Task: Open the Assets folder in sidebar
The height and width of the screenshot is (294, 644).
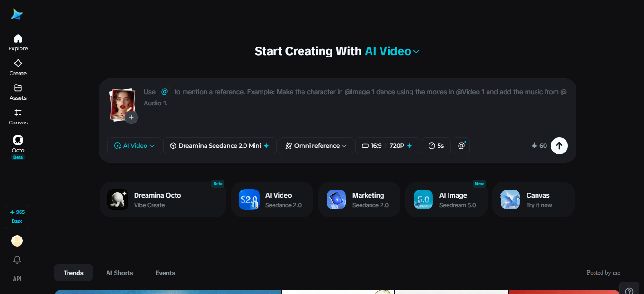Action: (18, 92)
